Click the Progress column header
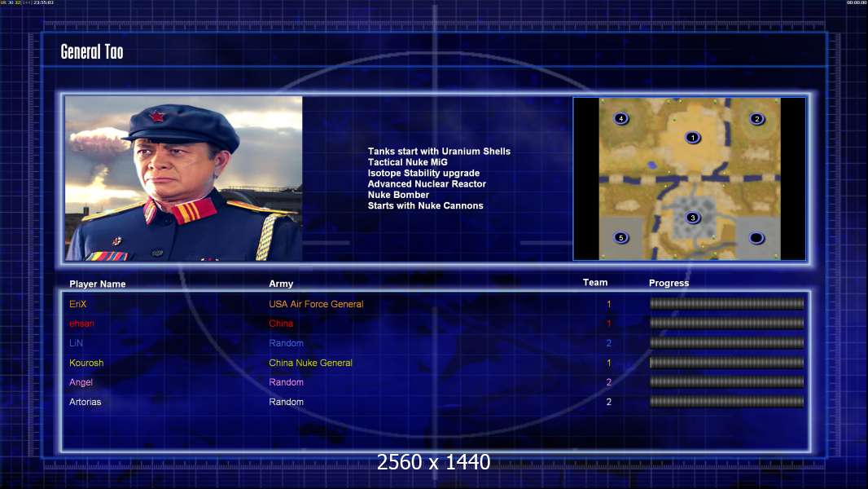This screenshot has height=489, width=868. point(669,283)
